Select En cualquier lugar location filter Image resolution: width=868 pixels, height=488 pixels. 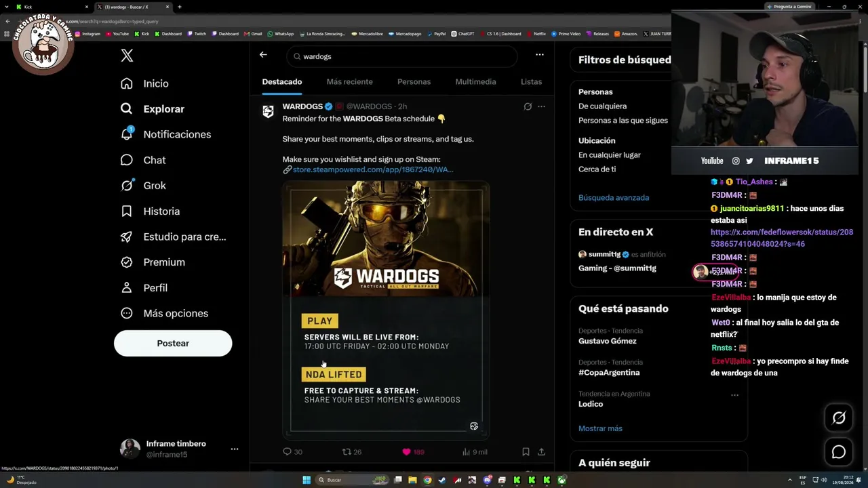610,155
